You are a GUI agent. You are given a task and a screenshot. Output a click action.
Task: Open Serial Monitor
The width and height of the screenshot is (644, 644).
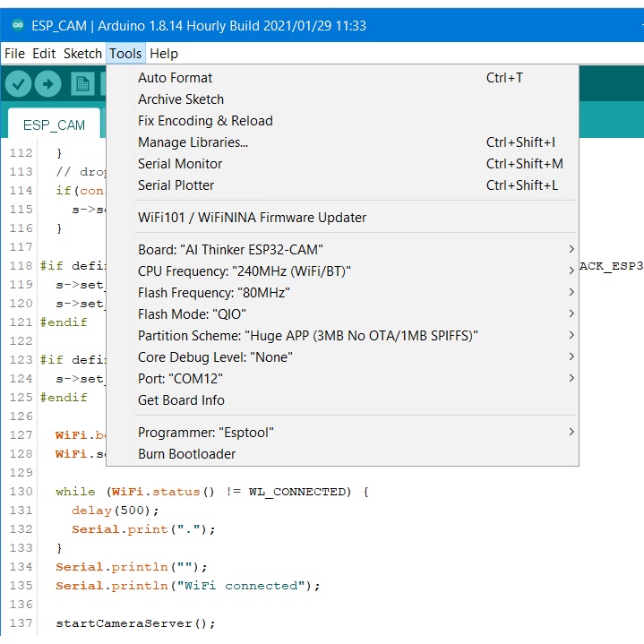coord(180,164)
